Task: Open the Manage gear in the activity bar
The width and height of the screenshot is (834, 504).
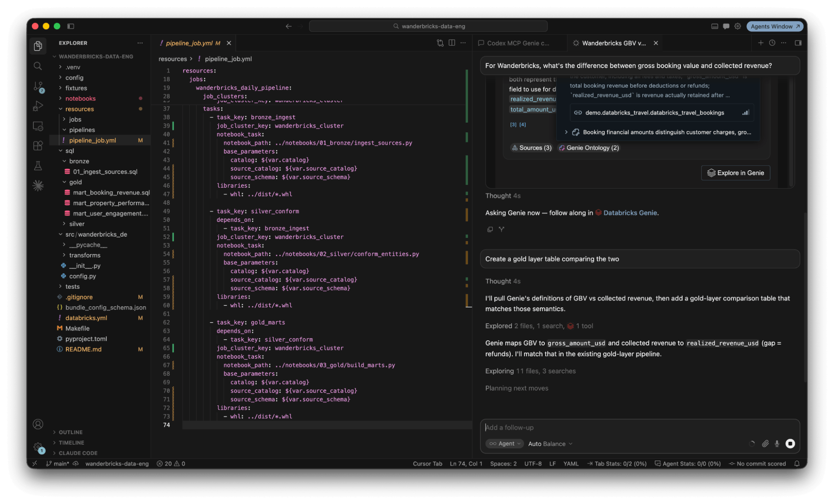Action: click(x=38, y=447)
